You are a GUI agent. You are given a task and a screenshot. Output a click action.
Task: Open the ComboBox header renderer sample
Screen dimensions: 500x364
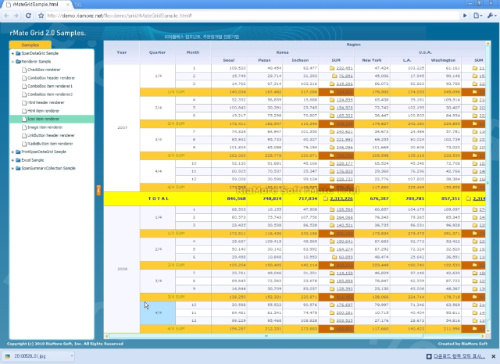point(51,78)
